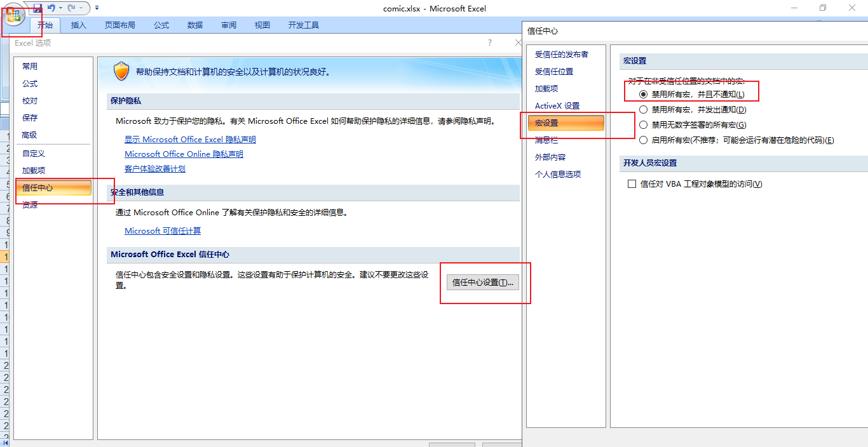Undo the last action
This screenshot has width=868, height=447.
tap(51, 8)
